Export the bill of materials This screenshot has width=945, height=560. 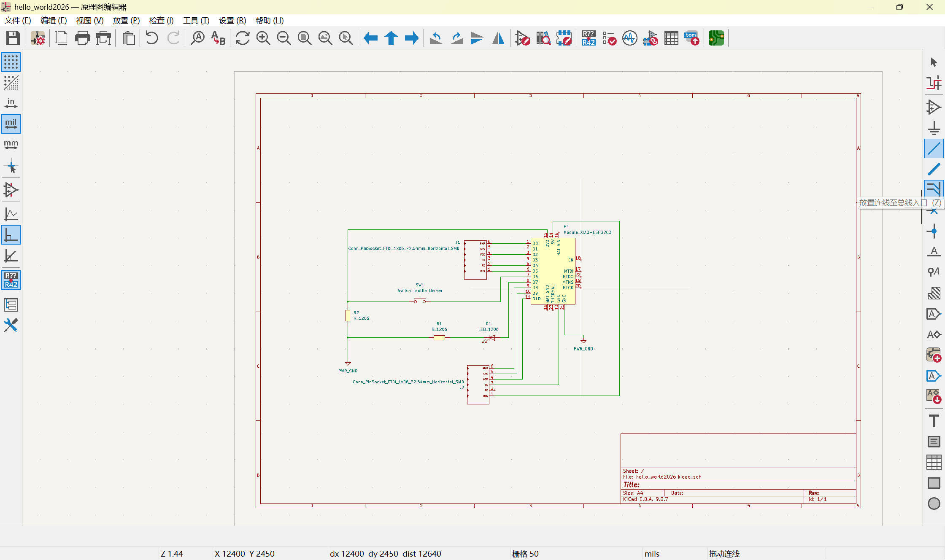(692, 38)
